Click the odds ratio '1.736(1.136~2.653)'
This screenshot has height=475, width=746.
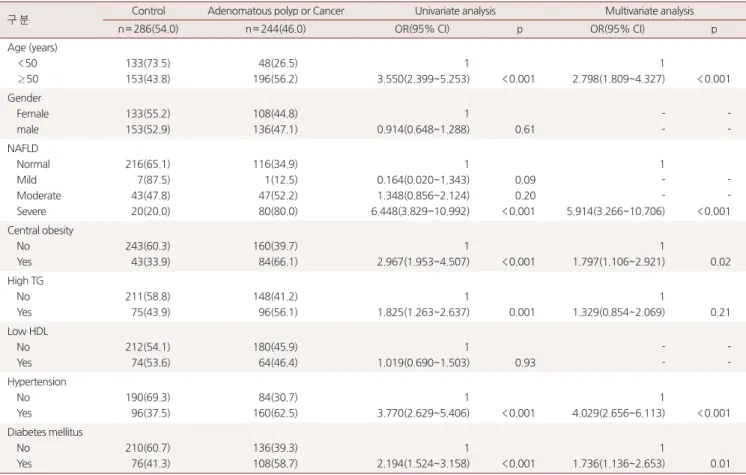pyautogui.click(x=618, y=464)
